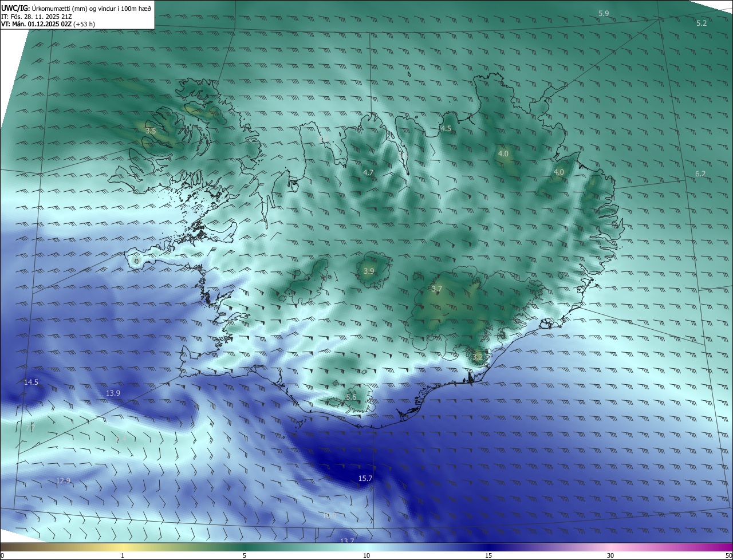Click the 15.7 precipitation value south of Iceland
The width and height of the screenshot is (733, 560).
click(365, 478)
